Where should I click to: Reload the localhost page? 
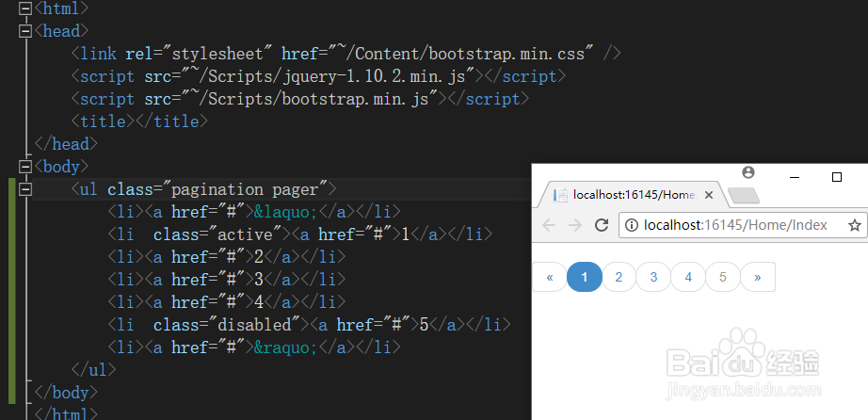point(602,225)
